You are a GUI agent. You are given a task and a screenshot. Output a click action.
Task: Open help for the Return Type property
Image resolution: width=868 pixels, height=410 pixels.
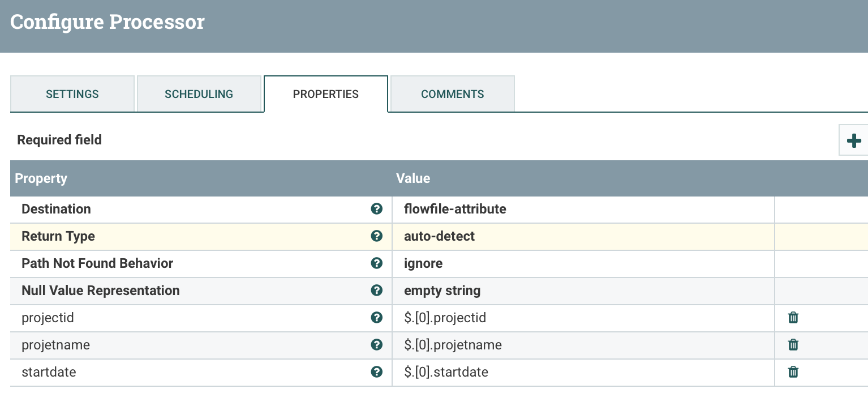[376, 236]
